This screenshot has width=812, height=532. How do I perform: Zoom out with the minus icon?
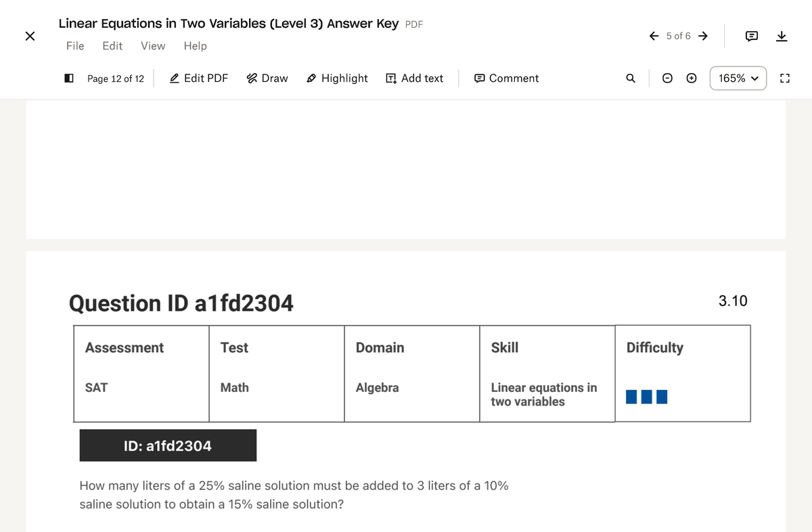click(x=667, y=79)
